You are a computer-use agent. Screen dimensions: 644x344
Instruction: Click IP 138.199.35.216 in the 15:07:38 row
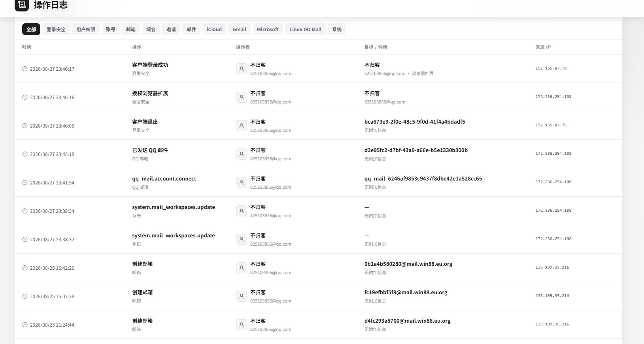point(552,296)
